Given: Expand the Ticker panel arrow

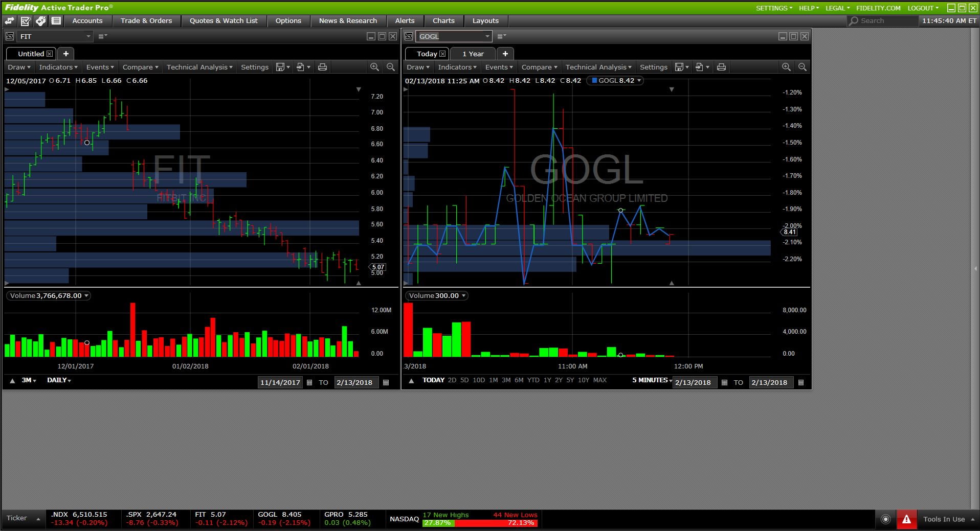Looking at the screenshot, I should [38, 519].
